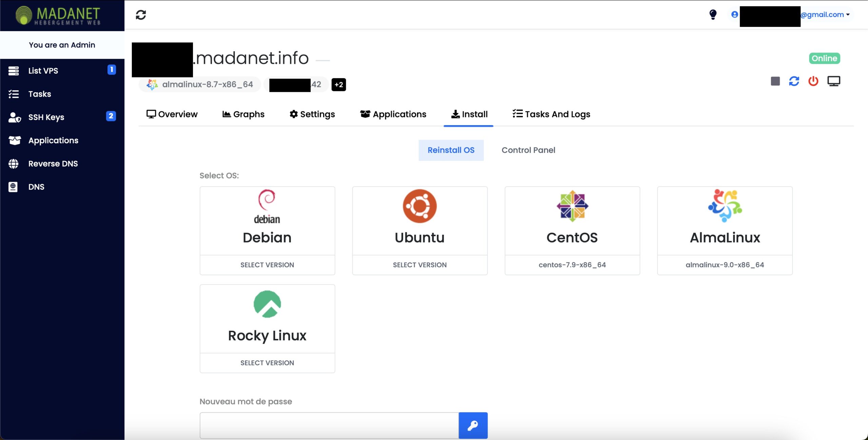Screen dimensions: 868x440
Task: Open Rocky Linux SELECT VERSION dropdown
Action: click(x=267, y=363)
